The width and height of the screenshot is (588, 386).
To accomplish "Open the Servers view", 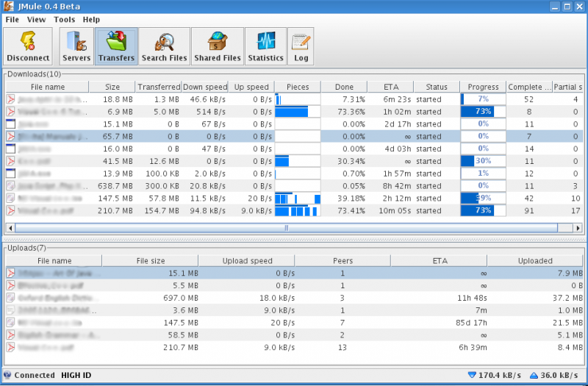I will pyautogui.click(x=76, y=46).
